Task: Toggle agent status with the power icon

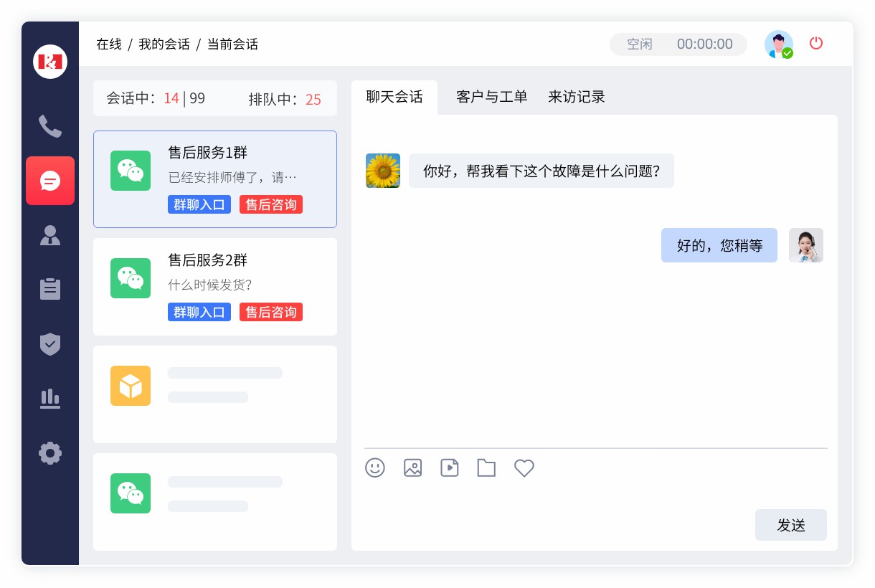Action: click(x=816, y=43)
